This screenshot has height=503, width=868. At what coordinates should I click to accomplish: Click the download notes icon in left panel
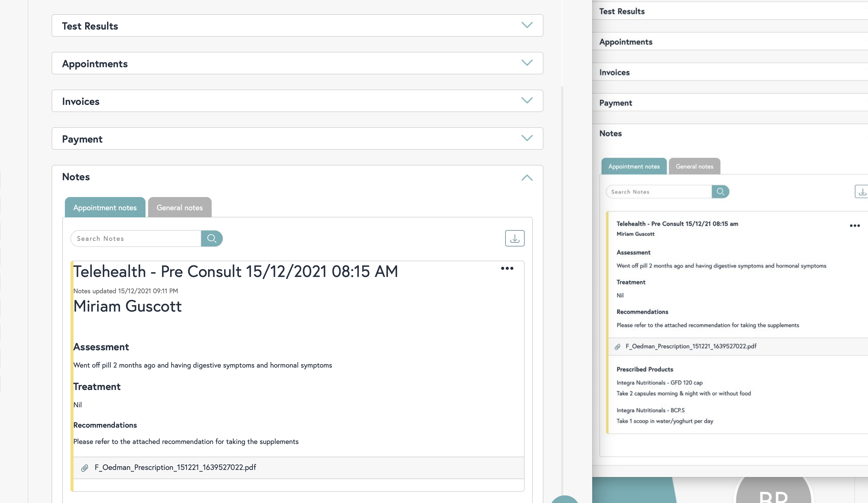pos(515,238)
